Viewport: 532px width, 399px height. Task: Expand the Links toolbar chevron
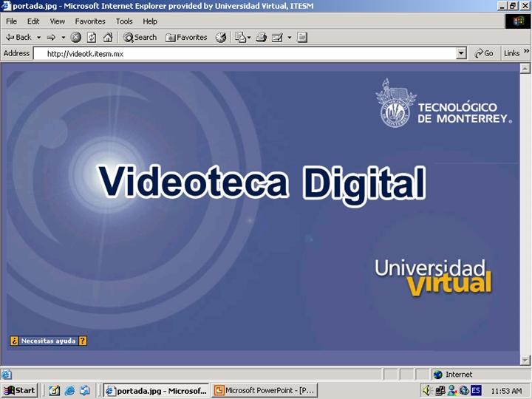coord(526,51)
